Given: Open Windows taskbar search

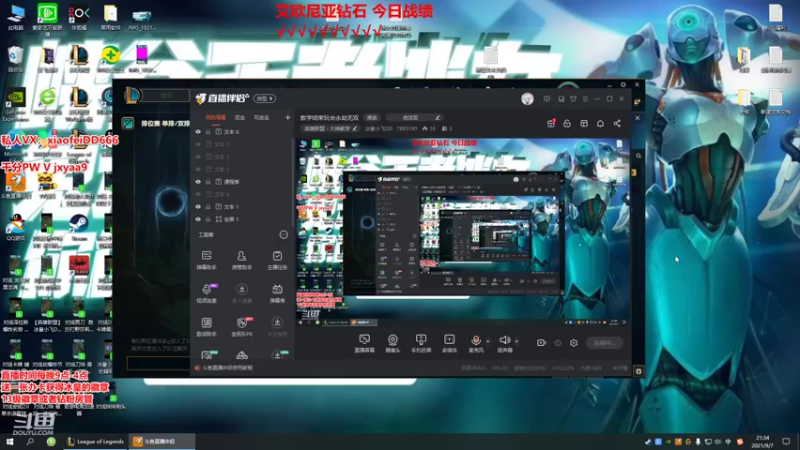Looking at the screenshot, I should coord(30,441).
